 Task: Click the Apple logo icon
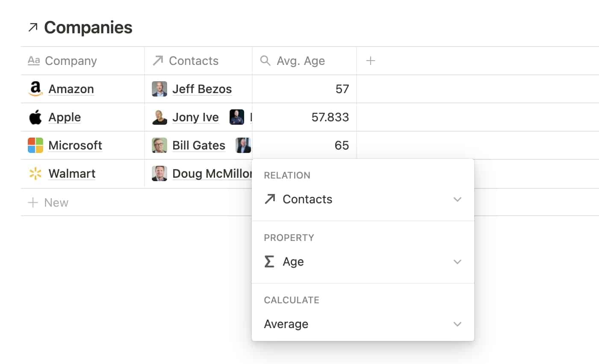tap(35, 117)
